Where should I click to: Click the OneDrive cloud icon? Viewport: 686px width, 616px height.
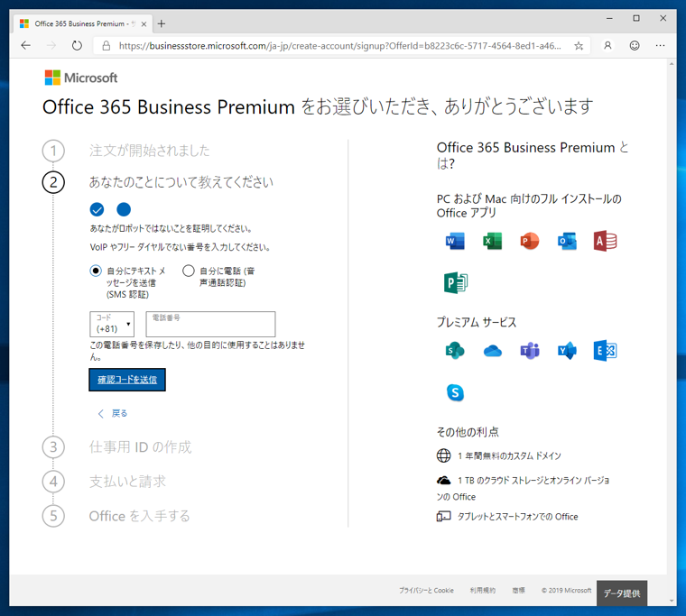pyautogui.click(x=493, y=351)
